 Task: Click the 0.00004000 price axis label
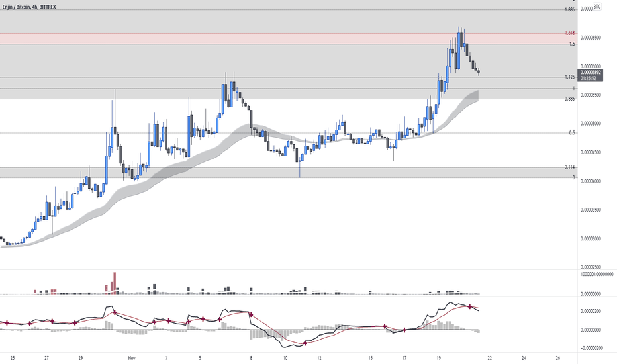point(591,181)
